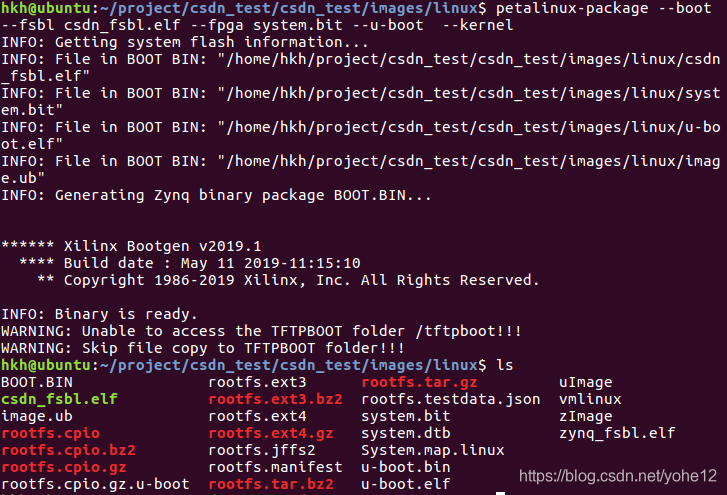Viewport: 727px width, 495px height.
Task: Click the red rootfs.tar.gz entry
Action: (x=419, y=382)
